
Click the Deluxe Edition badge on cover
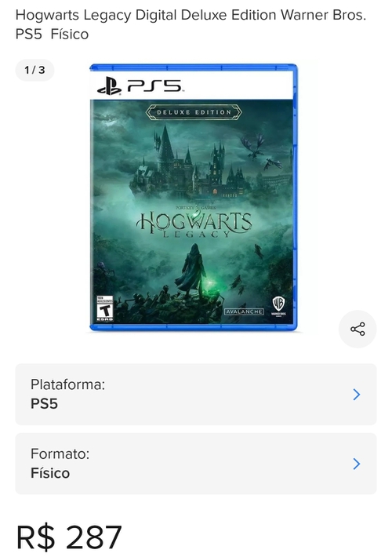194,112
